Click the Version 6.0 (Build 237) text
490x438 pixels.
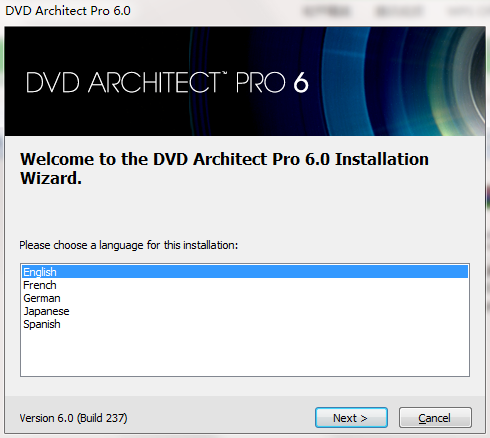[73, 418]
